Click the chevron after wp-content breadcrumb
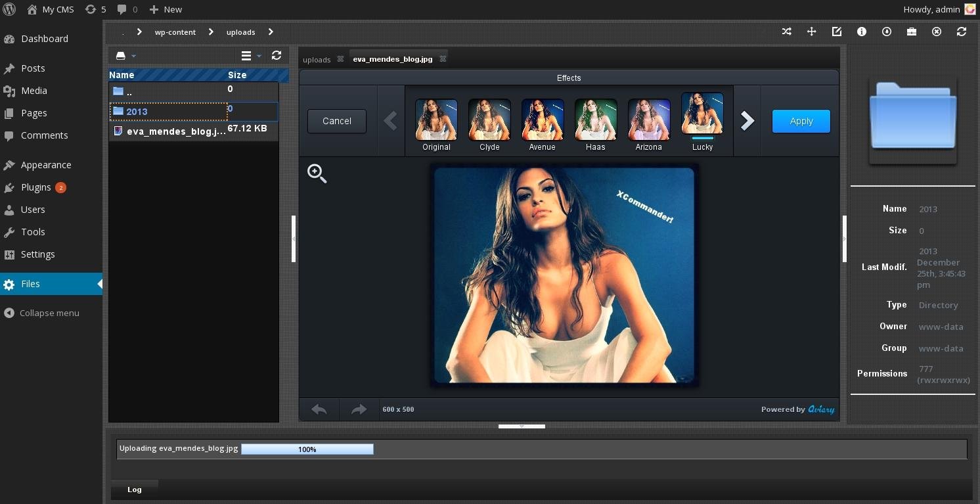 pyautogui.click(x=211, y=32)
